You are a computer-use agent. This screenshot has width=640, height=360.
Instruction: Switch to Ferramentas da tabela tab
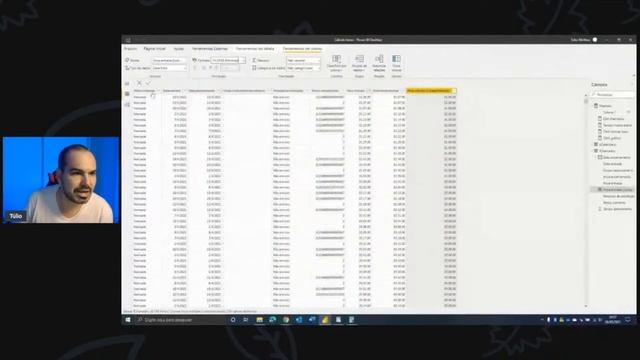pos(255,49)
